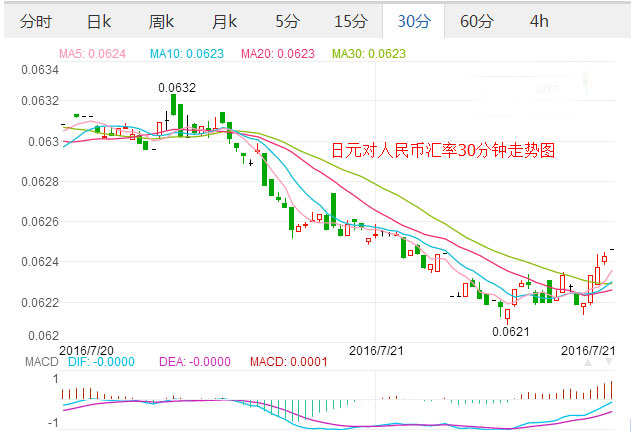Click the red candle at the 0.0621 low
The width and height of the screenshot is (631, 432).
[x=507, y=314]
